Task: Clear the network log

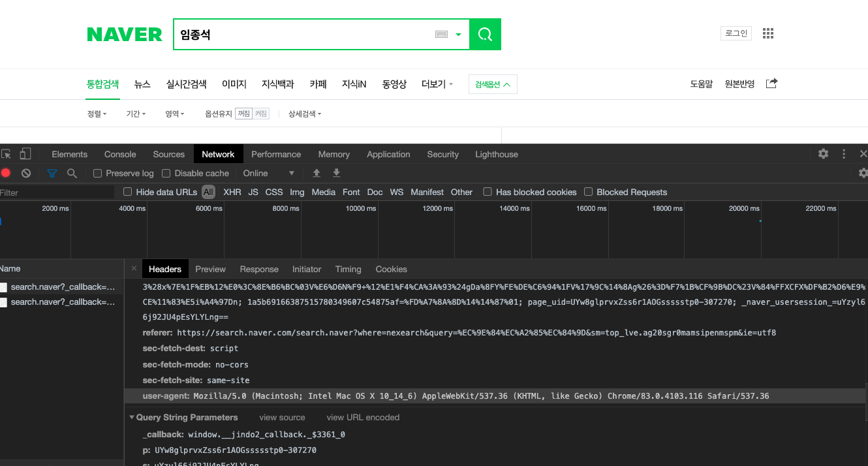Action: point(26,173)
